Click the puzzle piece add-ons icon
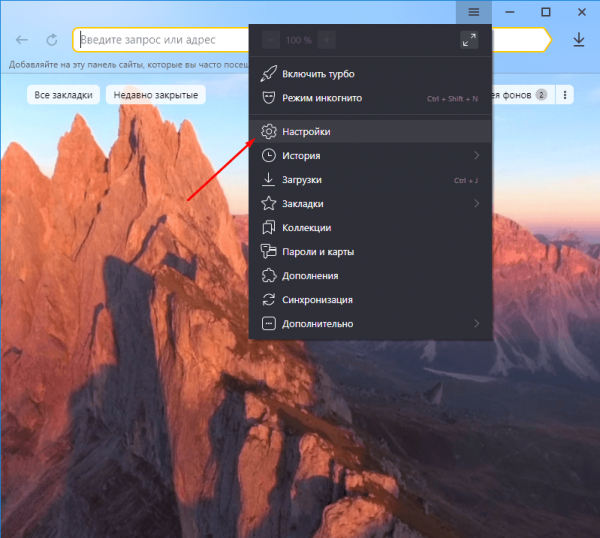This screenshot has height=538, width=600. click(269, 276)
